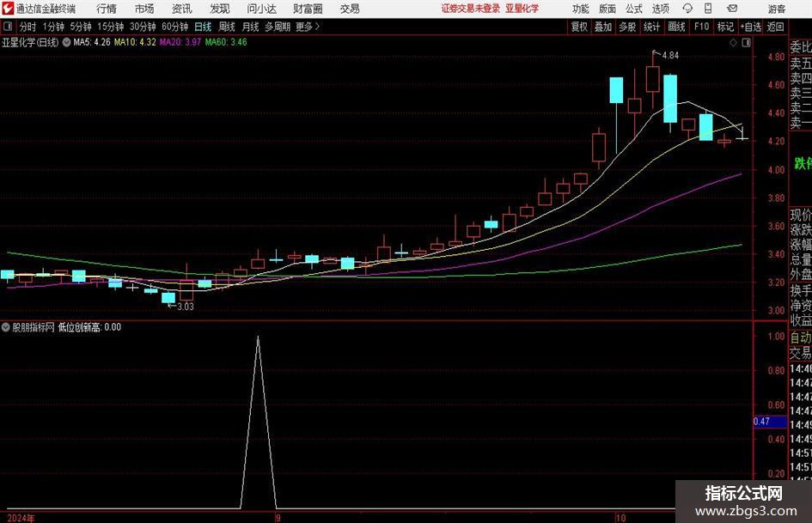
Task: Open MA indicator dropdown beside 亚星化学(日线)
Action: coord(66,42)
